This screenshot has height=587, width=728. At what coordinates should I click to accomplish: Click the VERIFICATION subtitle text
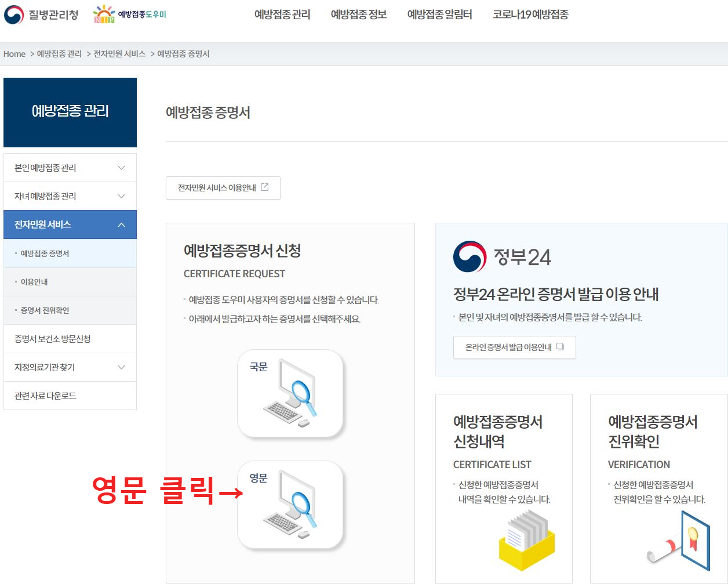639,465
